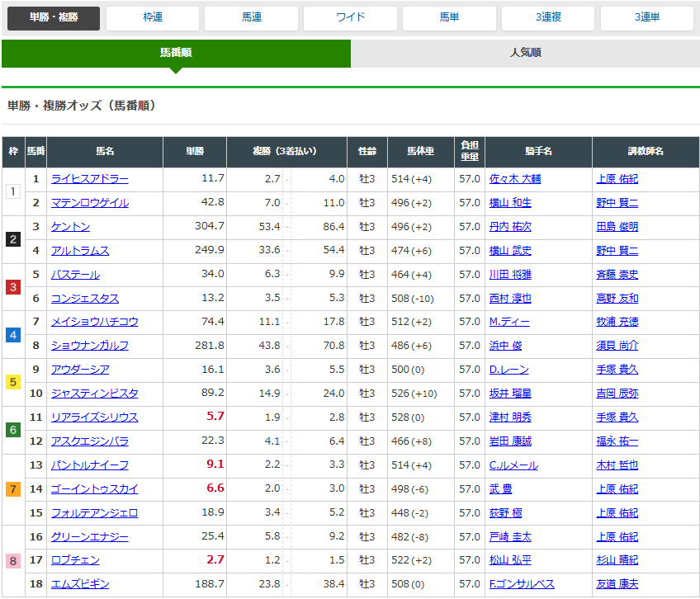Image resolution: width=700 pixels, height=599 pixels.
Task: Open horse アルトラムス link
Action: coord(80,251)
